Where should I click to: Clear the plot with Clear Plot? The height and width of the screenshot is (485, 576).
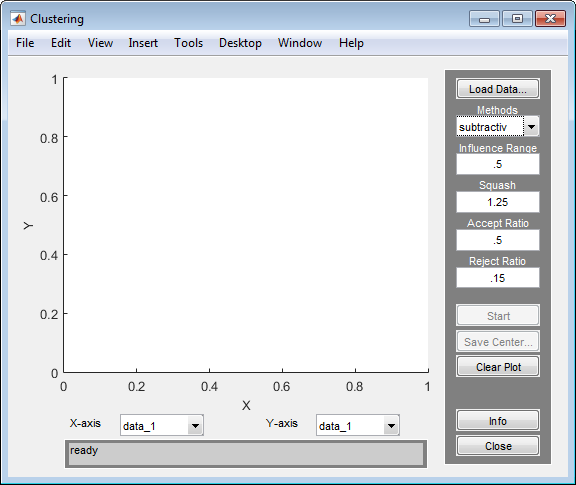(x=498, y=366)
